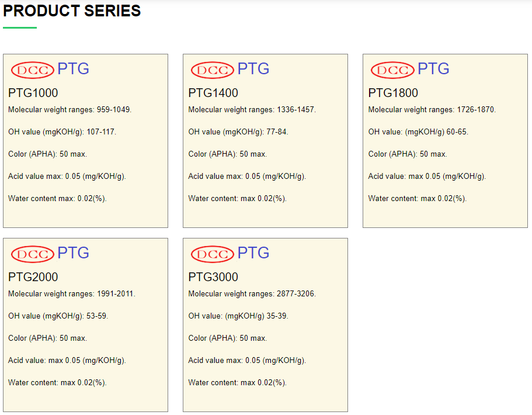Select the PTG1800 product title
The image size is (532, 415).
point(393,93)
